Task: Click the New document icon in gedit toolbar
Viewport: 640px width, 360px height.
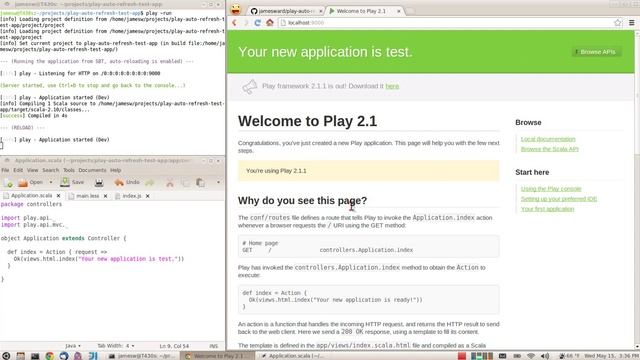Action: pyautogui.click(x=8, y=183)
